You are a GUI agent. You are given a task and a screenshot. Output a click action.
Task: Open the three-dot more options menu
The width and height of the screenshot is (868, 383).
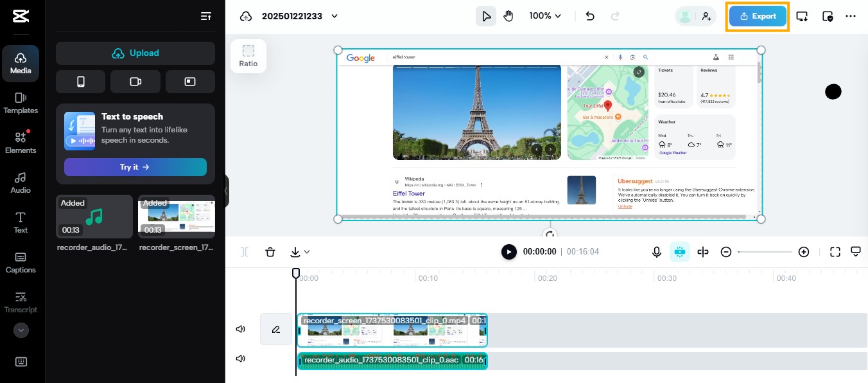[851, 16]
